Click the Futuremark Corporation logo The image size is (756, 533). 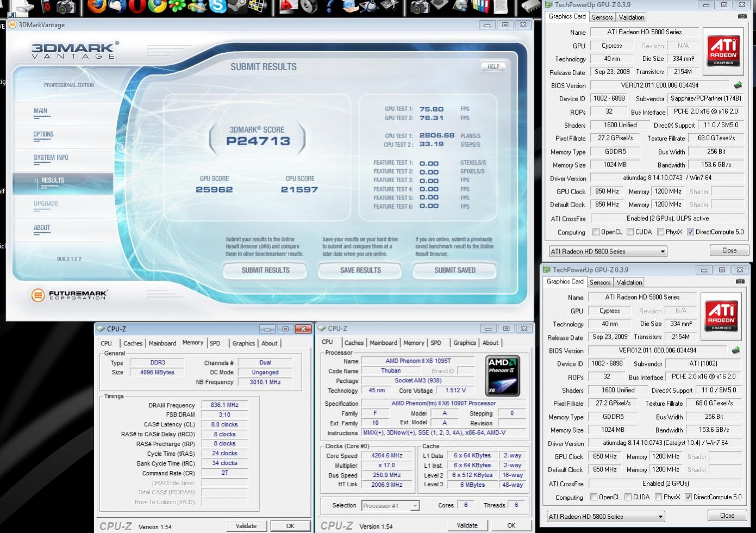coord(70,295)
